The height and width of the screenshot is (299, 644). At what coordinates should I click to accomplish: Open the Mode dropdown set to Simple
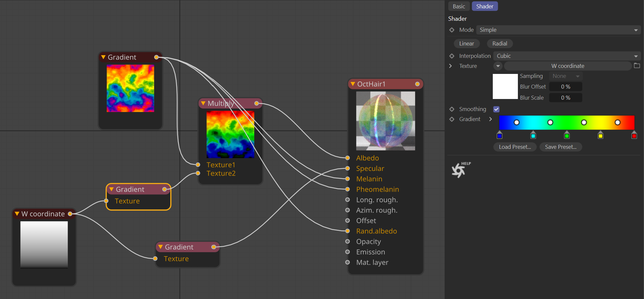point(558,30)
